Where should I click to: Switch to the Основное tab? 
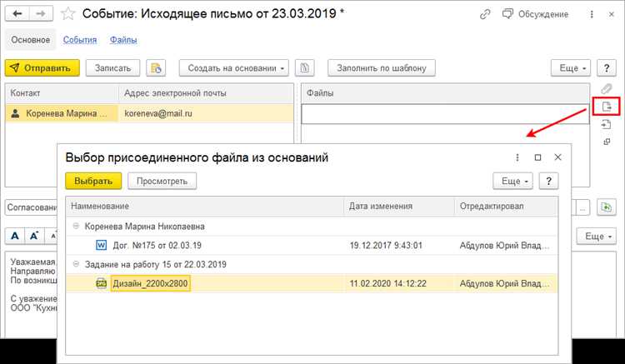[x=30, y=40]
